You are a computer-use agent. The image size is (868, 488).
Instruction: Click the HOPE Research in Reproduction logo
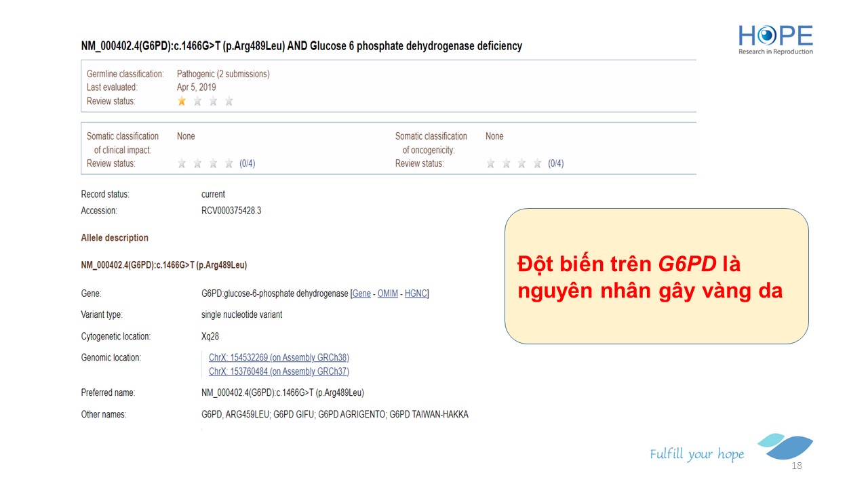[x=775, y=39]
